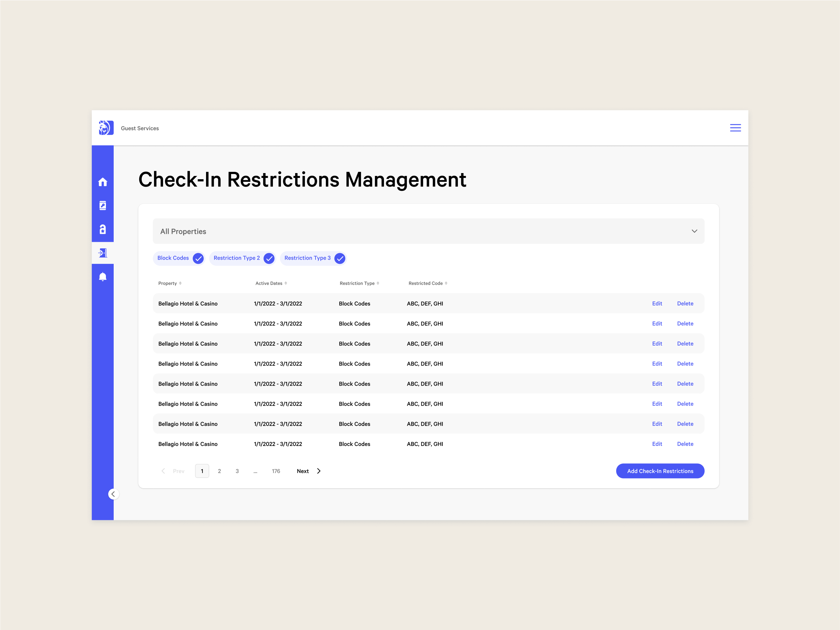Delete the seventh table row
Image resolution: width=840 pixels, height=630 pixels.
(685, 424)
